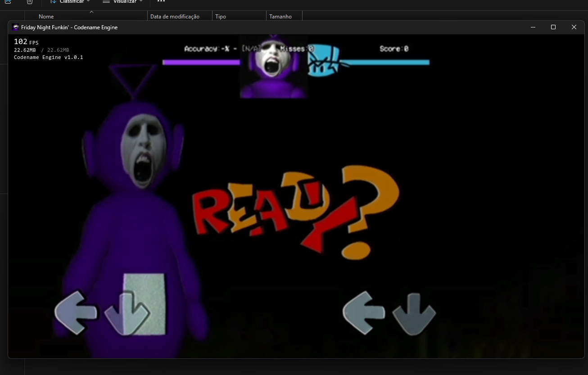Image resolution: width=588 pixels, height=375 pixels.
Task: Click the white rectangle on the purple character's belly
Action: (145, 303)
